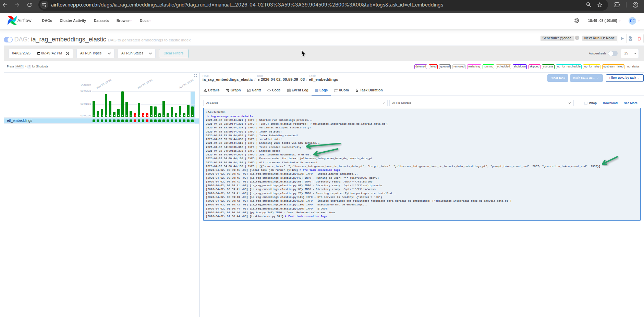Switch to the Details tab

211,90
